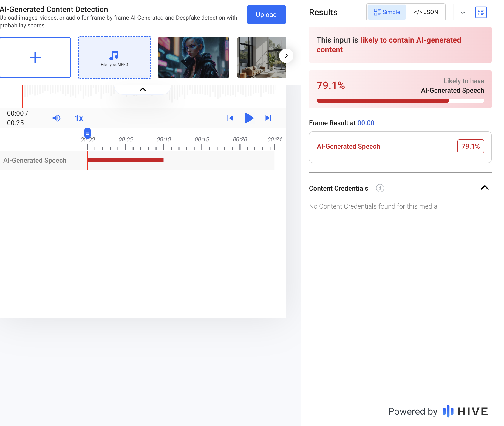Switch to Simple results view
The height and width of the screenshot is (426, 504).
click(387, 12)
